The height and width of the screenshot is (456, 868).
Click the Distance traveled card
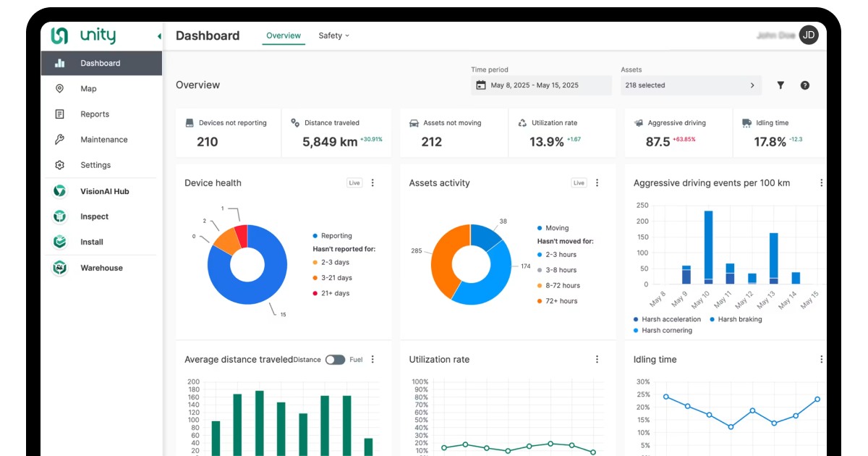336,133
